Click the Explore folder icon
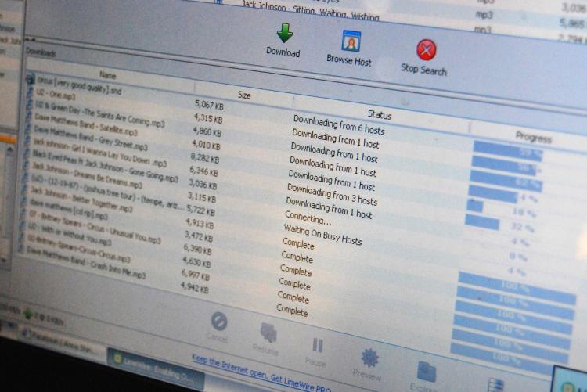This screenshot has width=587, height=392. 427,372
